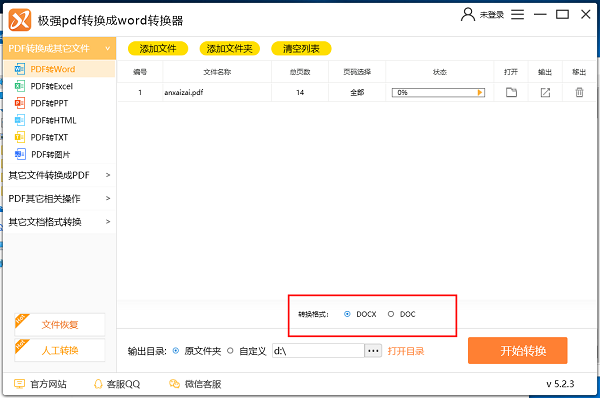Click version label v 5.2.3

[x=560, y=384]
